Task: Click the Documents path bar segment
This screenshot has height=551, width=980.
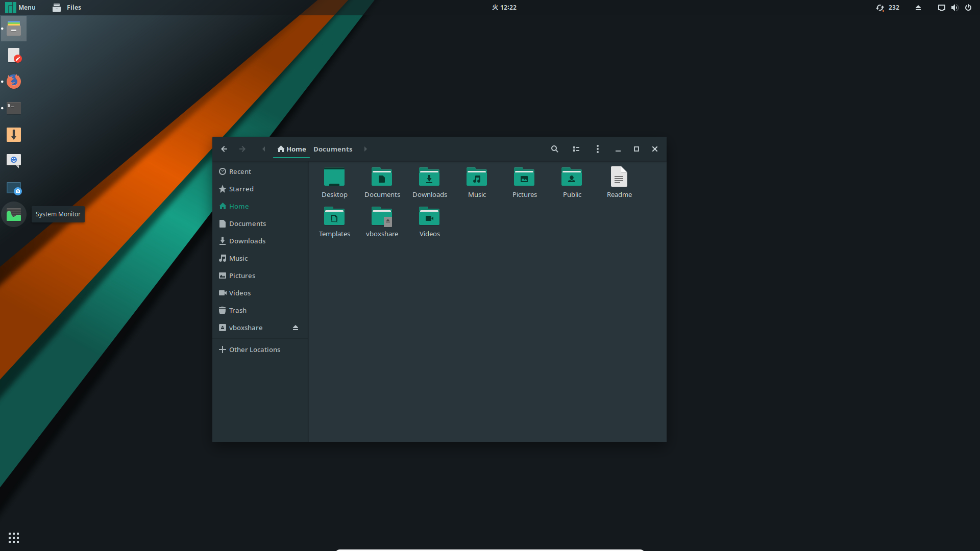Action: click(x=333, y=149)
